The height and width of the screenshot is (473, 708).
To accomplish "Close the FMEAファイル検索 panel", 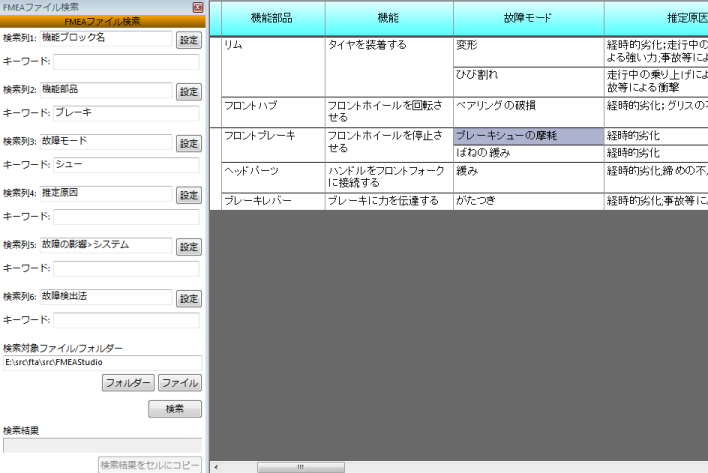I will tap(197, 7).
